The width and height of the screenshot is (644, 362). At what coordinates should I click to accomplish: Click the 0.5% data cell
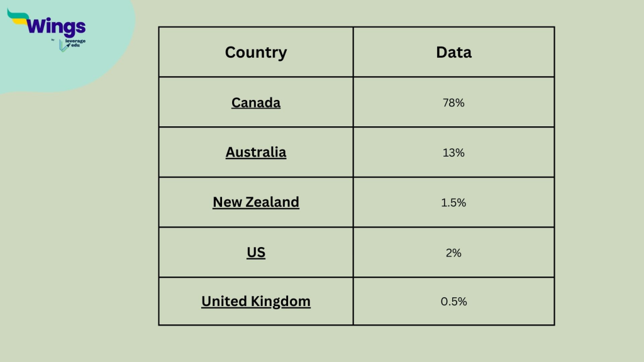pyautogui.click(x=453, y=302)
